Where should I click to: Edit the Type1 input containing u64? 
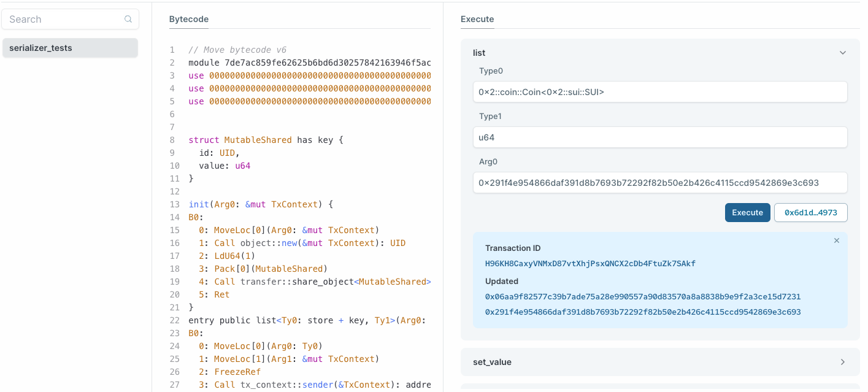(x=660, y=137)
